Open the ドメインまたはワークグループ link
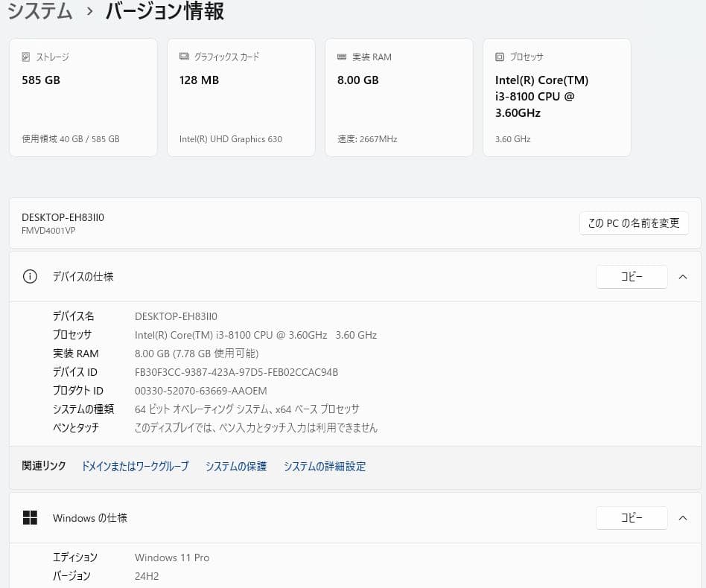This screenshot has width=706, height=588. coord(135,467)
